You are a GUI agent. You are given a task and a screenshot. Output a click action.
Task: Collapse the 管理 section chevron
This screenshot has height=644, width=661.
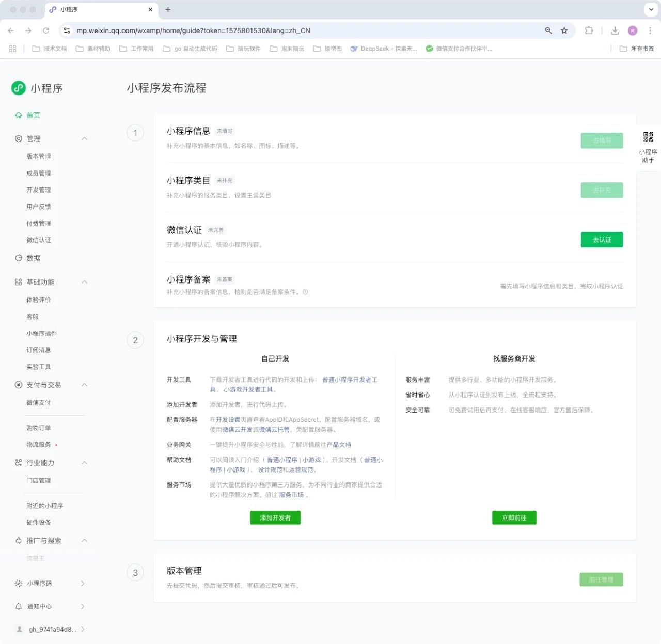tap(84, 138)
